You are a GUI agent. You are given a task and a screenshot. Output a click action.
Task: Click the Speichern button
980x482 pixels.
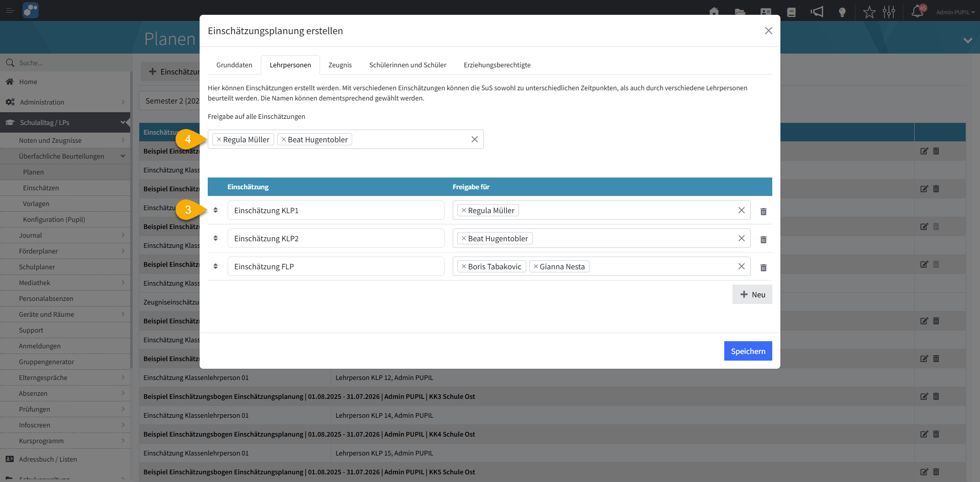point(748,351)
